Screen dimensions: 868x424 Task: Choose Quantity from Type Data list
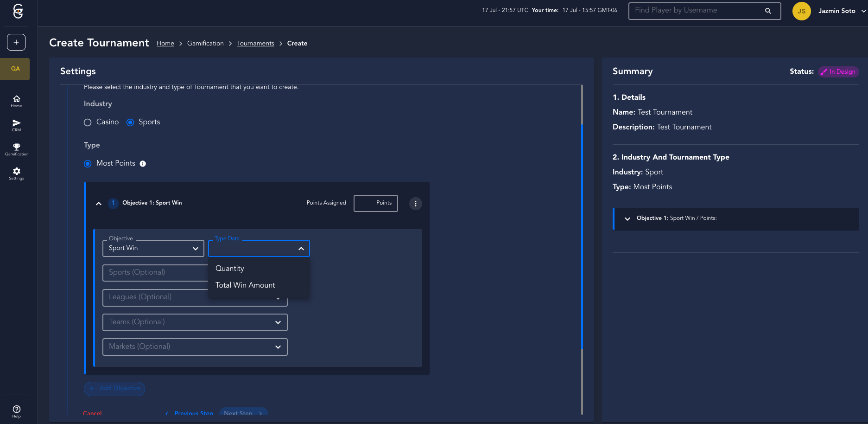[230, 269]
